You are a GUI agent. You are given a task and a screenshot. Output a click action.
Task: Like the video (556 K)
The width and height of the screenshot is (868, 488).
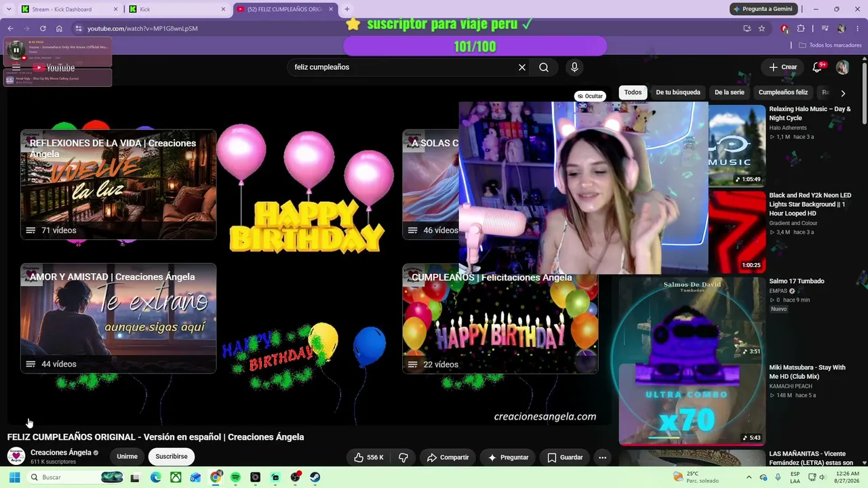369,457
